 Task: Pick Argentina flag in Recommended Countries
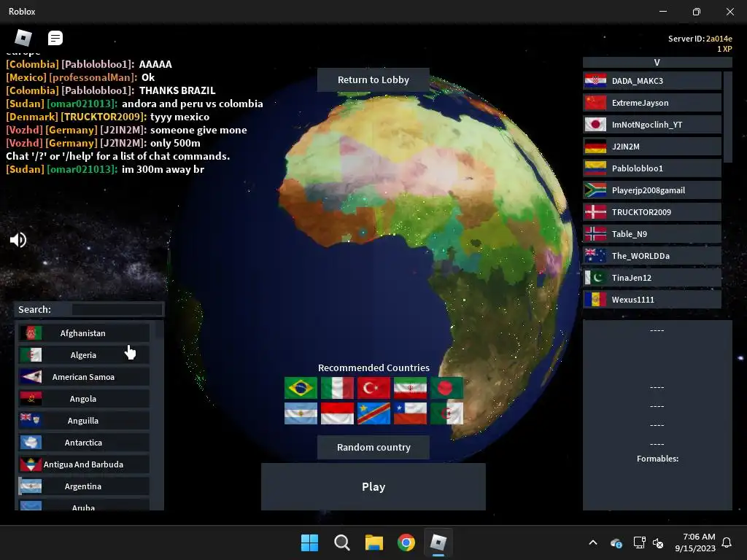coord(301,413)
